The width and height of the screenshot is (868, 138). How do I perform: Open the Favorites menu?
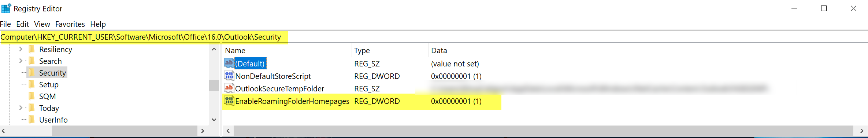[x=70, y=24]
